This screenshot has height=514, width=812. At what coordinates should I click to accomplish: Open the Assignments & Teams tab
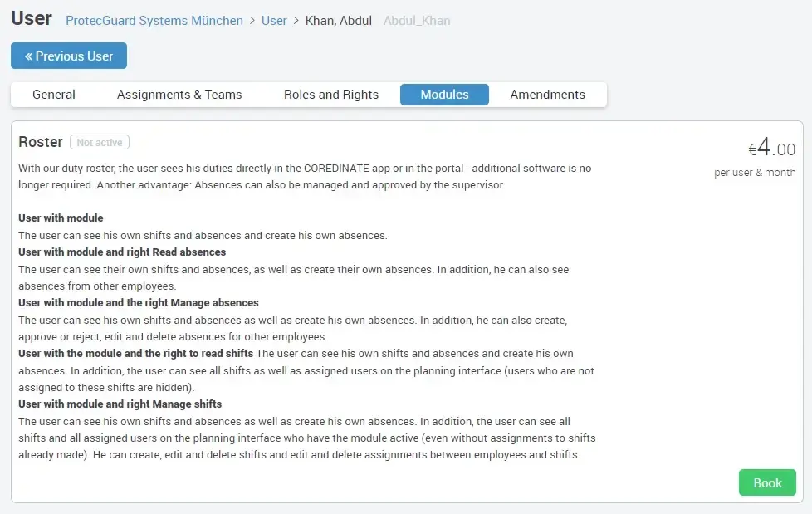coord(179,95)
